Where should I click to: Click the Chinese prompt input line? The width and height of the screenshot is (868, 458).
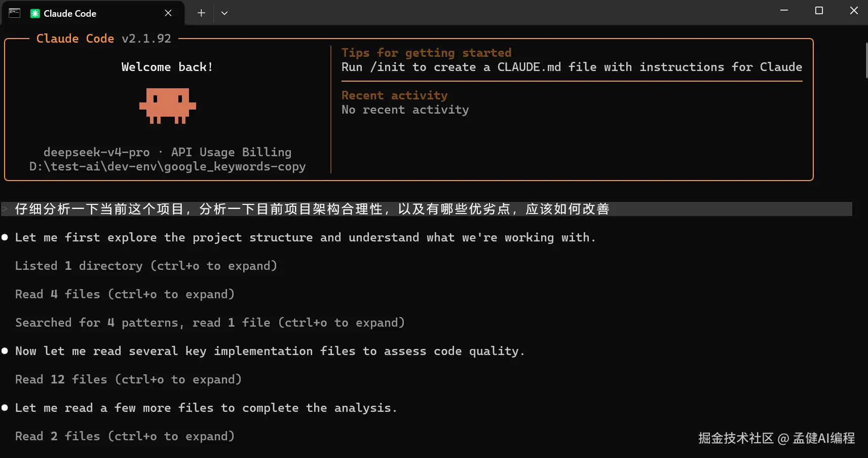(x=427, y=209)
